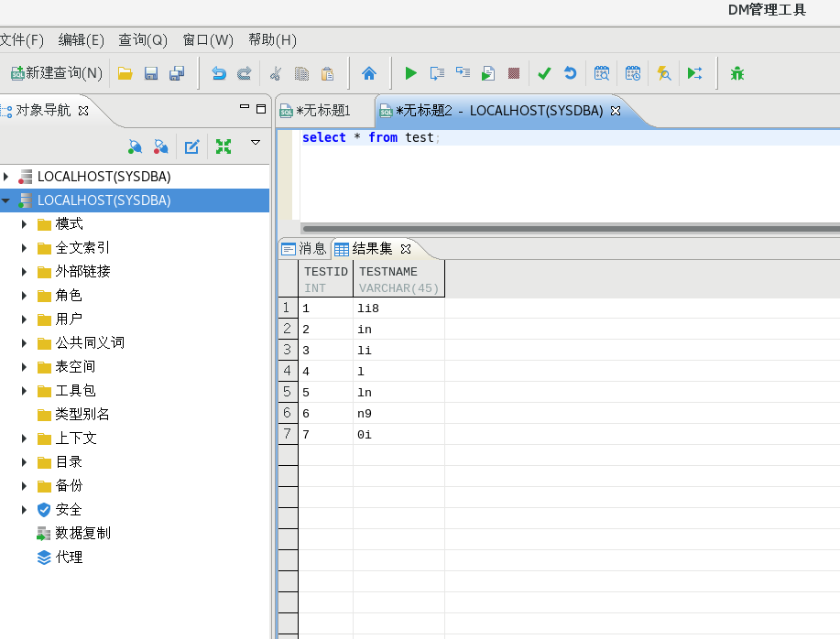Expand the 表空间 folder
Screen dimensions: 840x639
coord(24,367)
